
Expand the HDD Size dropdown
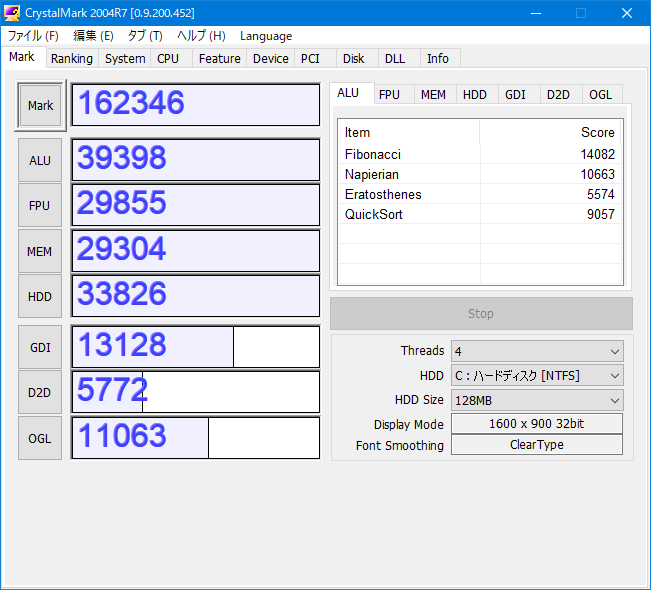[536, 400]
